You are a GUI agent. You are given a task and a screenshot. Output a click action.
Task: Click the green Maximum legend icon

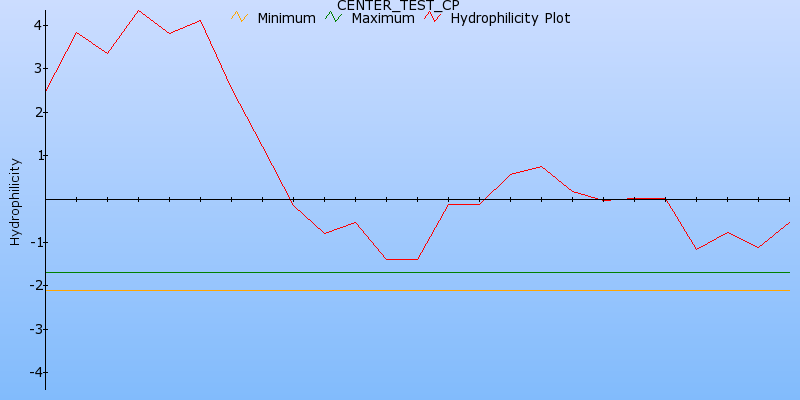coord(334,18)
